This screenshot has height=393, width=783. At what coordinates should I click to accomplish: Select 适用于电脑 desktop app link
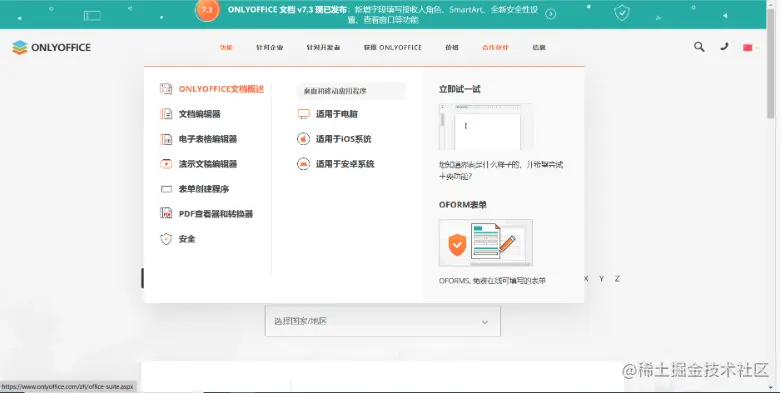[x=337, y=114]
